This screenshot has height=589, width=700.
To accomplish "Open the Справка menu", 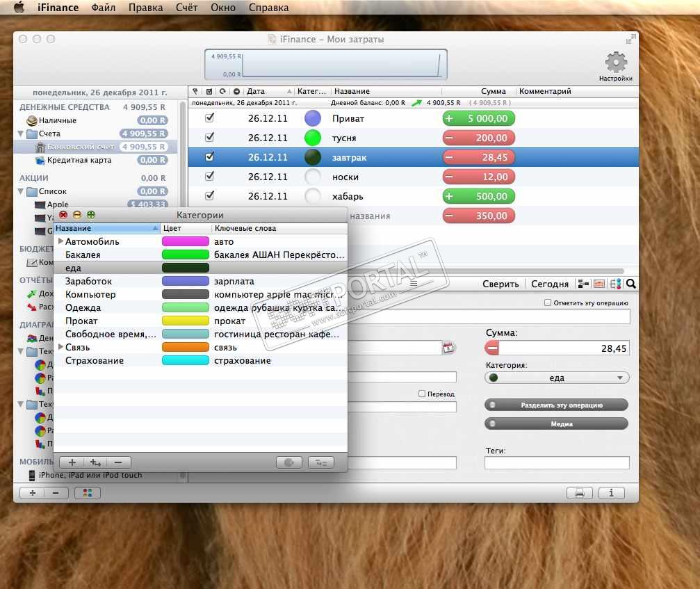I will click(x=268, y=8).
